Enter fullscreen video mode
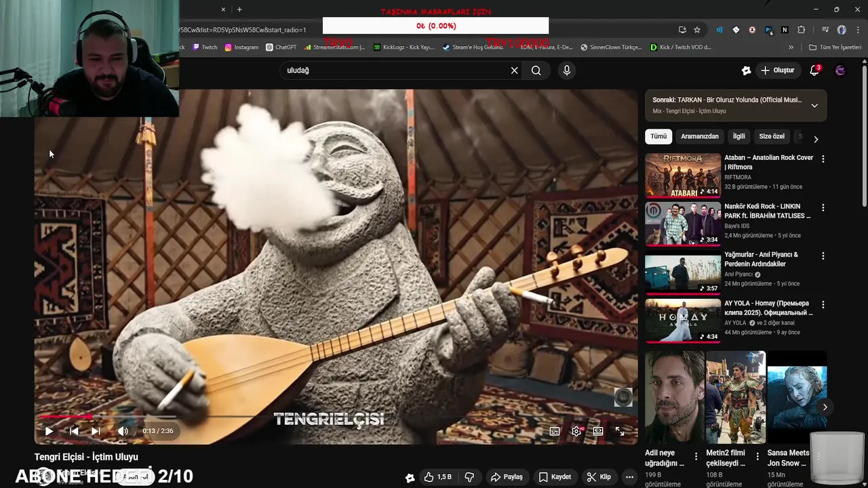Screen dimensions: 868x488 [x=619, y=431]
